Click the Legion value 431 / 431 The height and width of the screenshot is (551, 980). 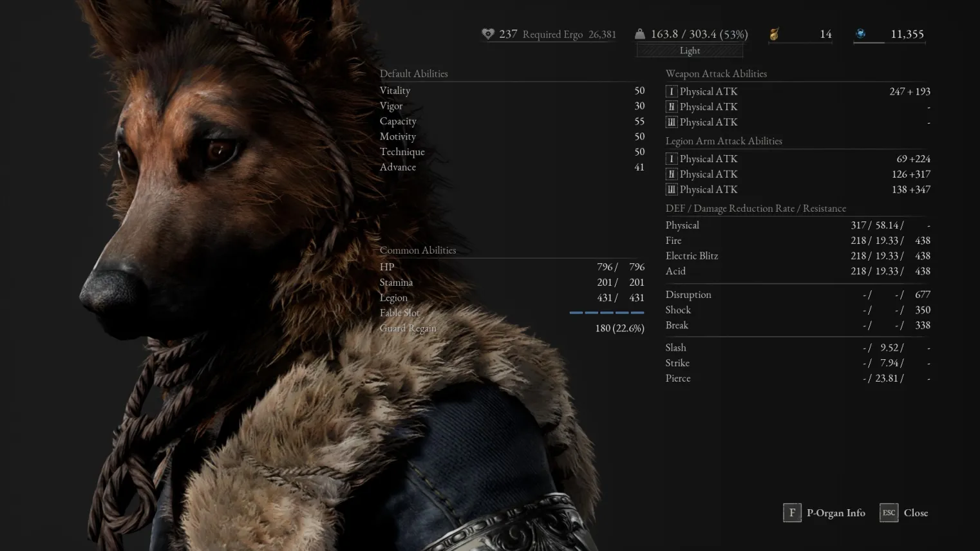(x=621, y=298)
